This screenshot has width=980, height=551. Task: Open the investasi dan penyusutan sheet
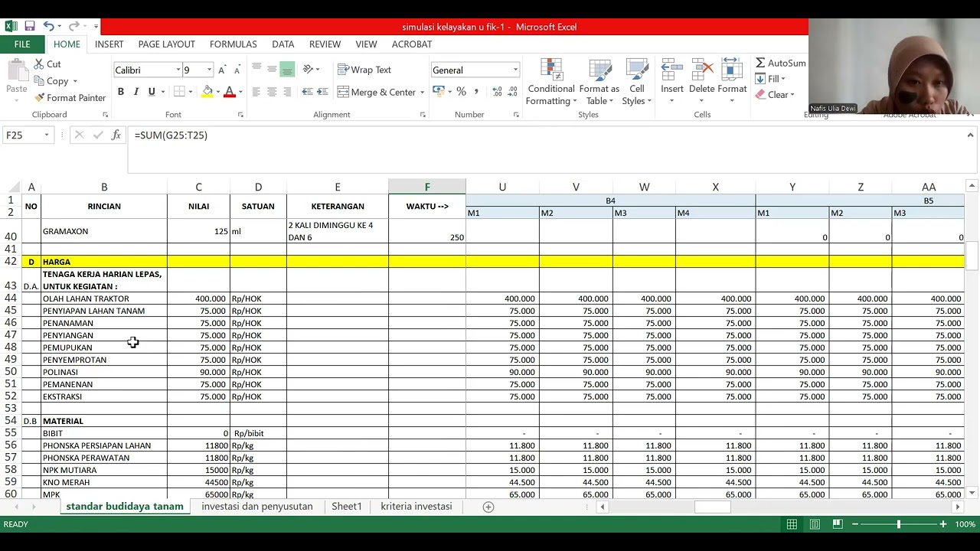(x=257, y=507)
